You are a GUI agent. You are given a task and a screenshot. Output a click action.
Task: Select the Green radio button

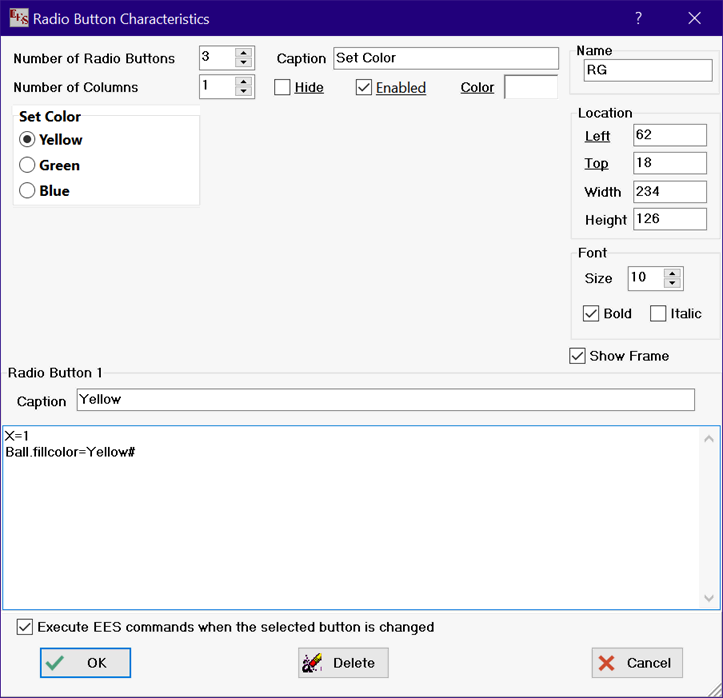point(28,166)
